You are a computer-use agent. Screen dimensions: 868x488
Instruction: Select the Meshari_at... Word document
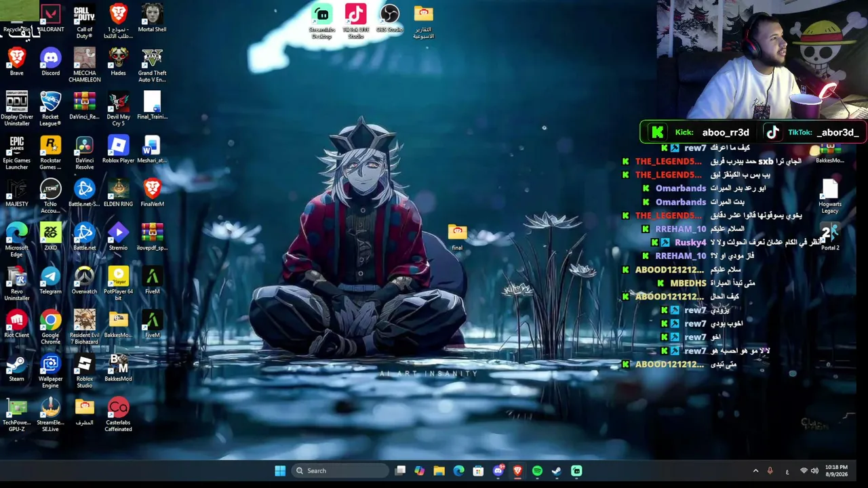tap(152, 150)
